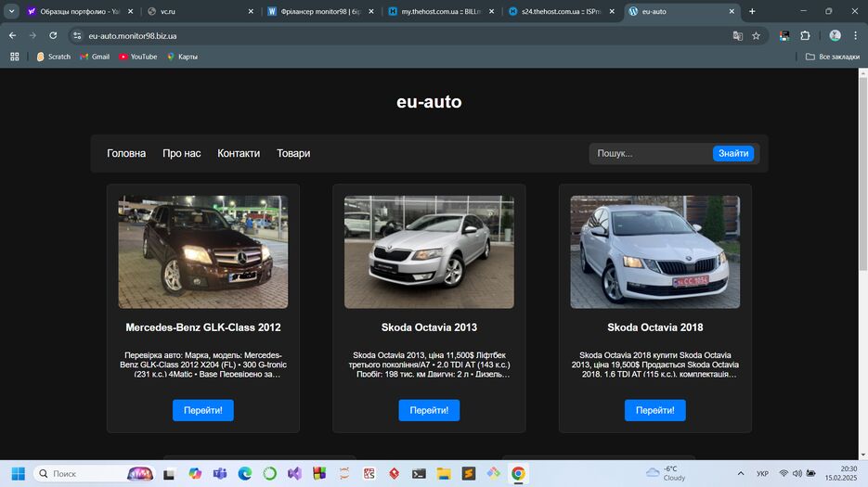
Task: Open Microsoft Copilot from the taskbar
Action: click(x=194, y=474)
